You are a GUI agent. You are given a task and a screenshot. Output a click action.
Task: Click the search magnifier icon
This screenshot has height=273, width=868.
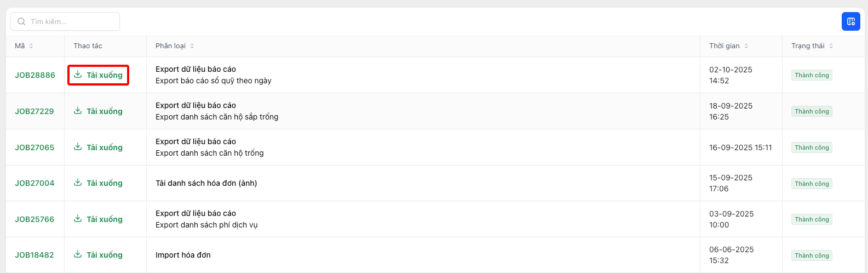point(21,21)
